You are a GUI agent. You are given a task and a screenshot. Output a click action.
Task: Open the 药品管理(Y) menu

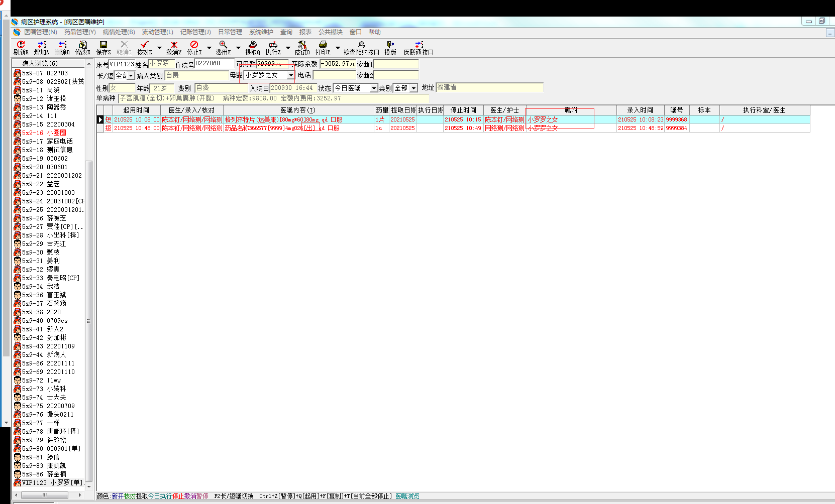pyautogui.click(x=80, y=32)
